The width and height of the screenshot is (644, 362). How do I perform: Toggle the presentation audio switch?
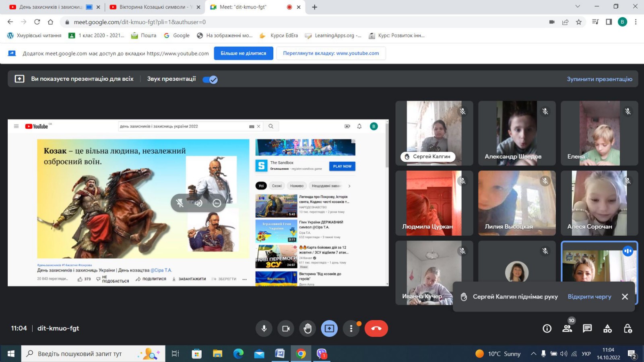[210, 79]
